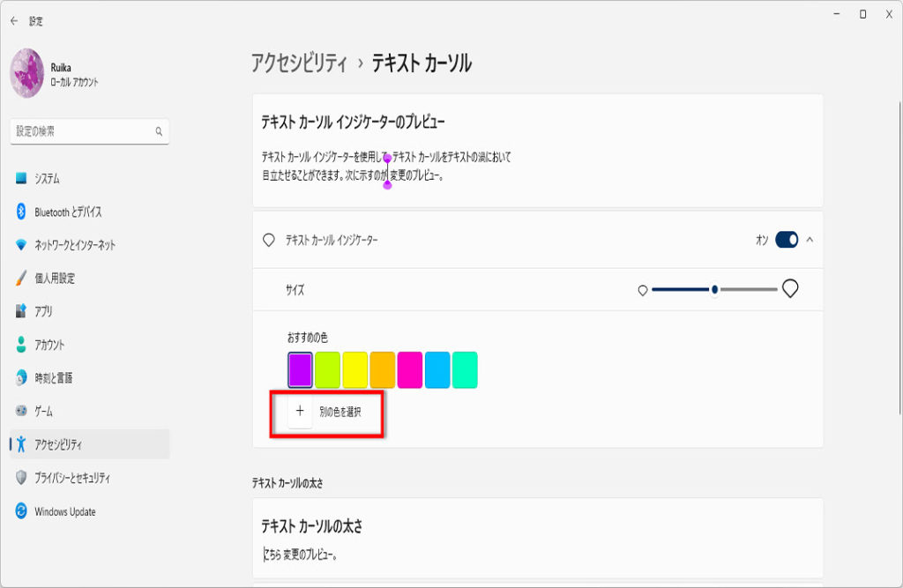The width and height of the screenshot is (903, 588).
Task: Click the 設定の検索 search field
Action: (84, 131)
